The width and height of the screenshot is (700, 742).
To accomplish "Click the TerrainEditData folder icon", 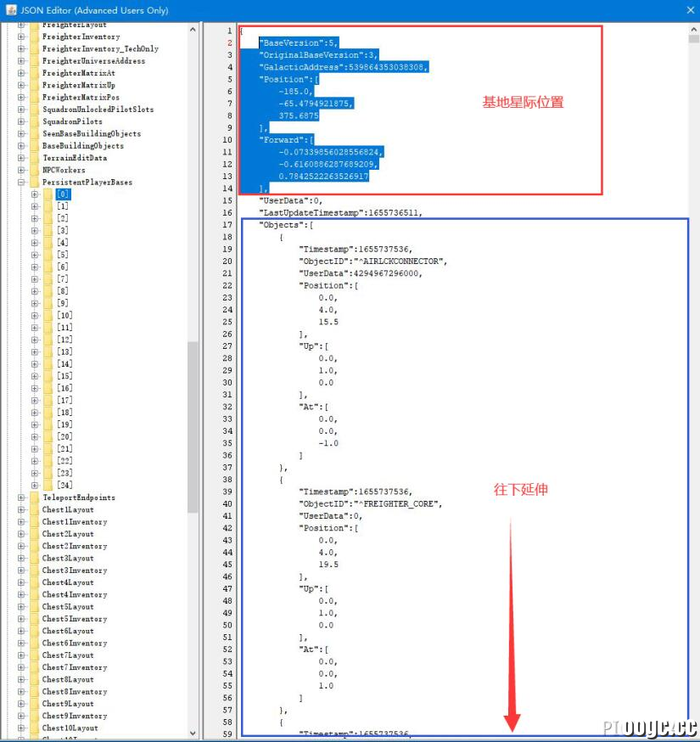I will [34, 158].
